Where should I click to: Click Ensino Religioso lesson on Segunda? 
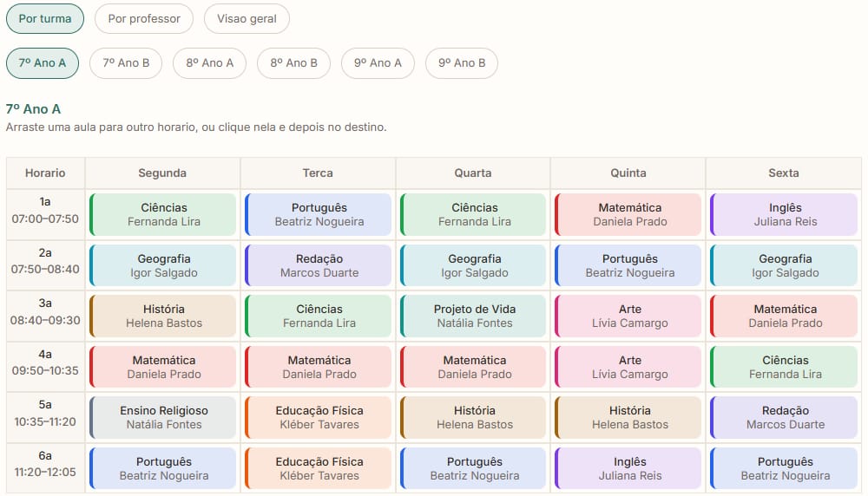(163, 417)
